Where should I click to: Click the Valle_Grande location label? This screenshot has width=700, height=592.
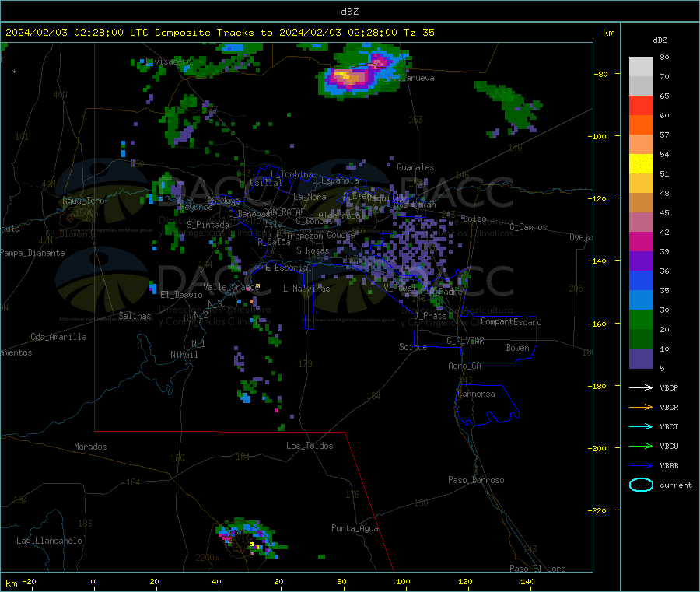tap(231, 287)
